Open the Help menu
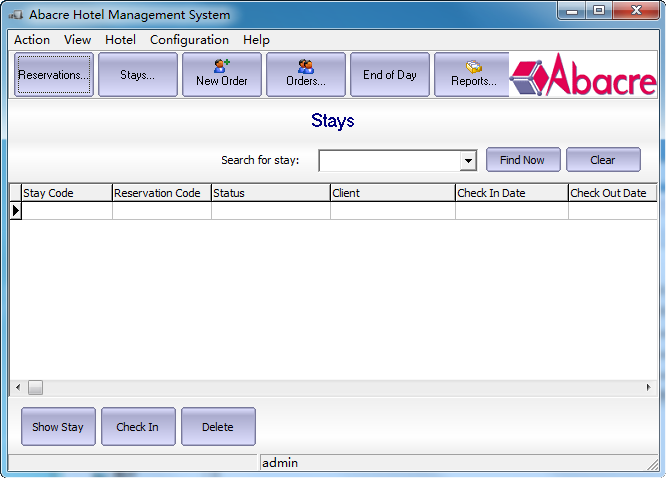The height and width of the screenshot is (479, 667). tap(256, 40)
